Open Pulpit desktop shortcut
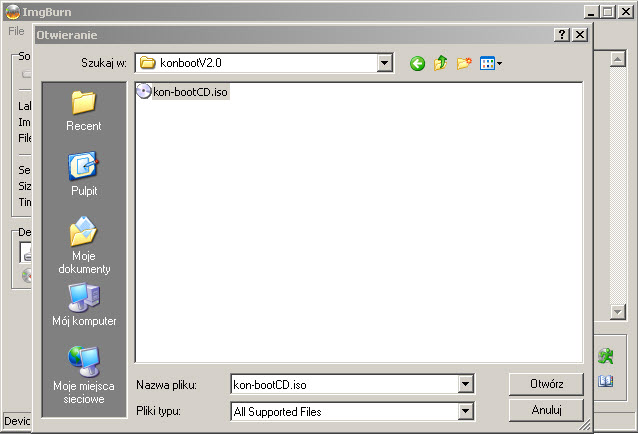 click(x=84, y=174)
